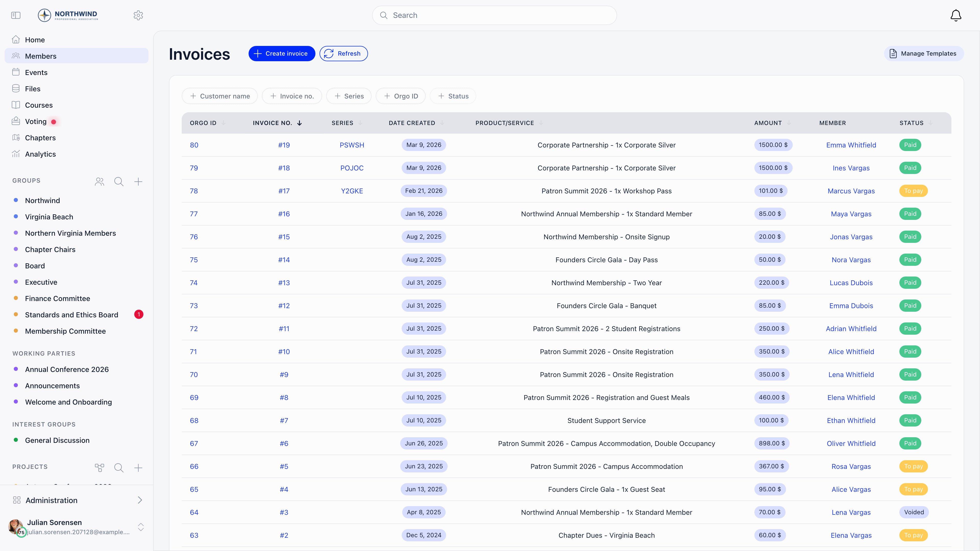Refresh the invoices list

(x=344, y=54)
